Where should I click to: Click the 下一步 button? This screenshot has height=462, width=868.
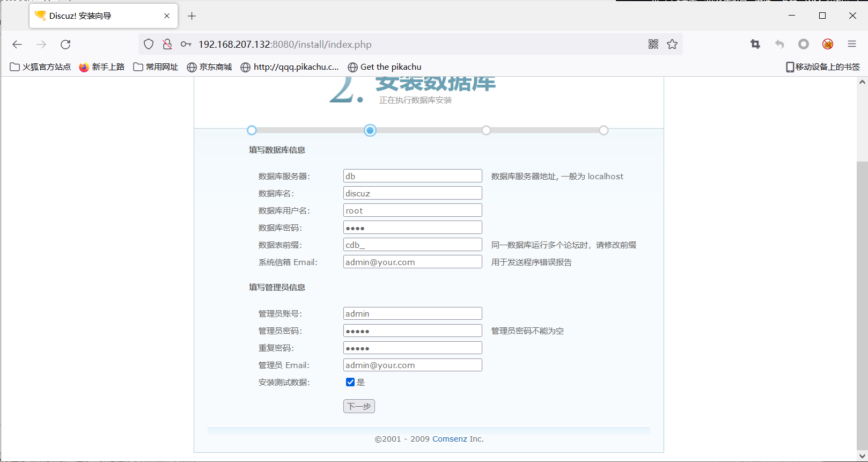click(359, 406)
